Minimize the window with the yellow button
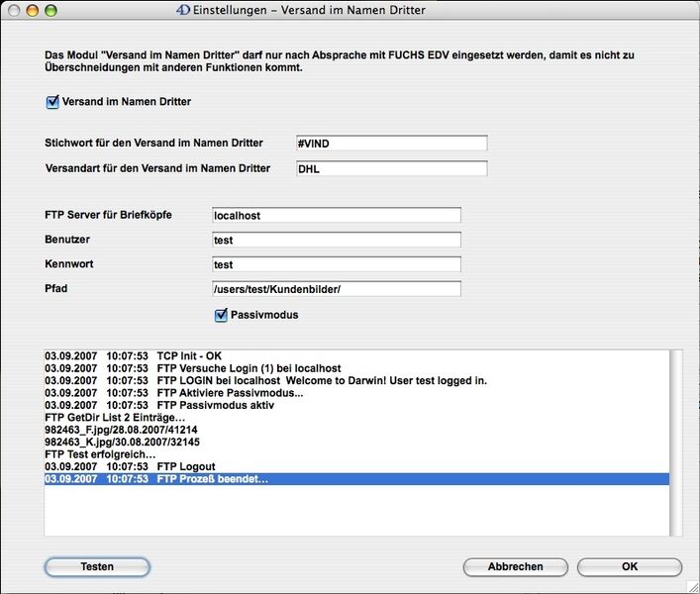This screenshot has width=700, height=594. click(32, 10)
